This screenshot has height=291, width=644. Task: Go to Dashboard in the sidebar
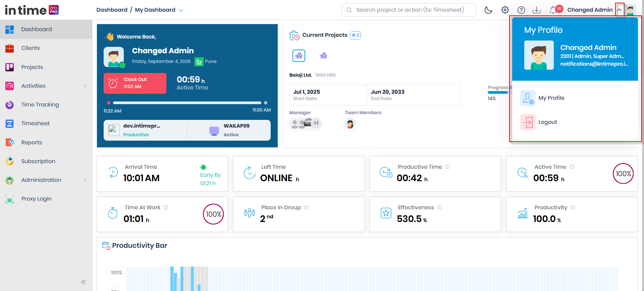pyautogui.click(x=46, y=29)
